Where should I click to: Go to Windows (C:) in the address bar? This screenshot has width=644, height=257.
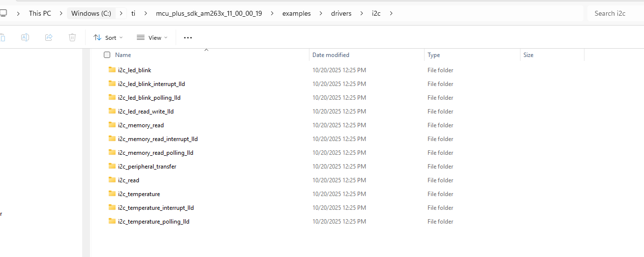[x=91, y=13]
